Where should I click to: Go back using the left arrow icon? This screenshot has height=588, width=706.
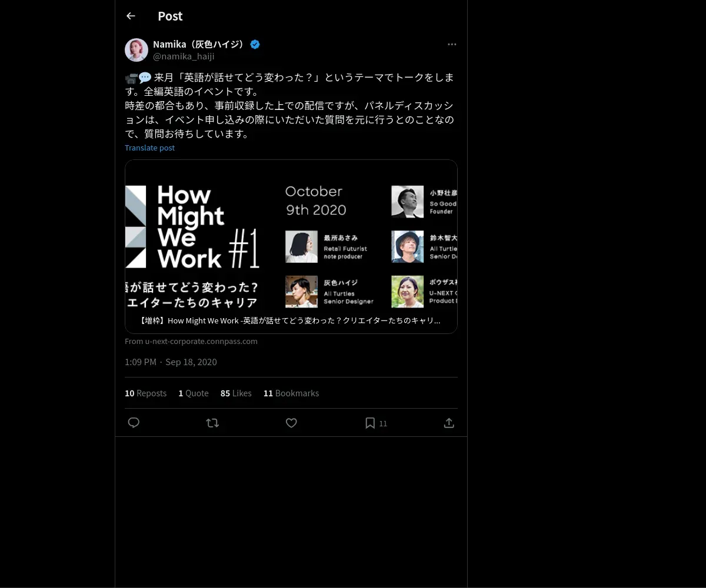point(131,16)
